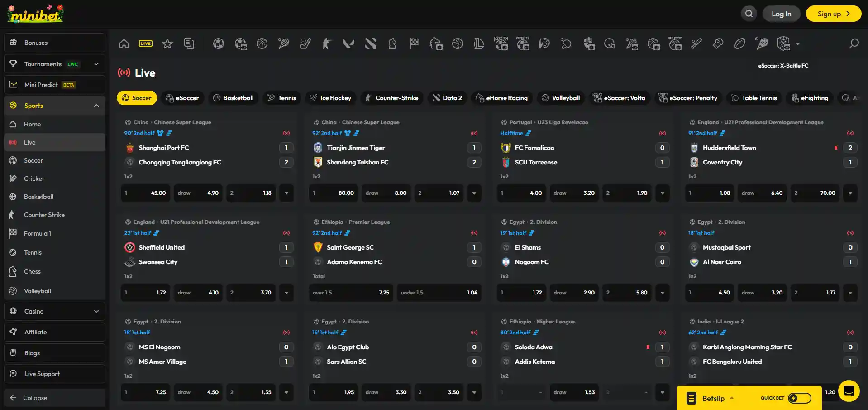This screenshot has width=868, height=410.
Task: Select the boxing glove icon
Action: [x=718, y=43]
